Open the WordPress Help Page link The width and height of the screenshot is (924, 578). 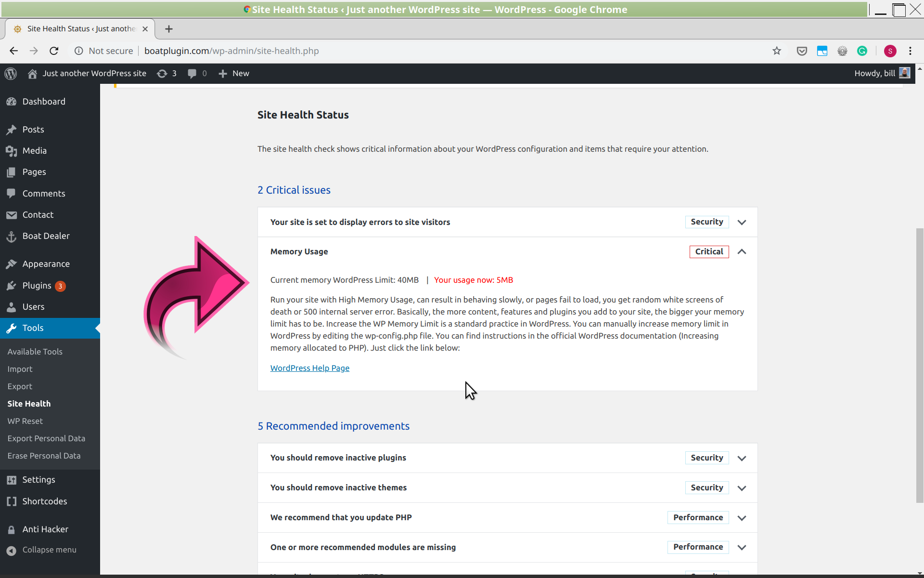point(309,368)
